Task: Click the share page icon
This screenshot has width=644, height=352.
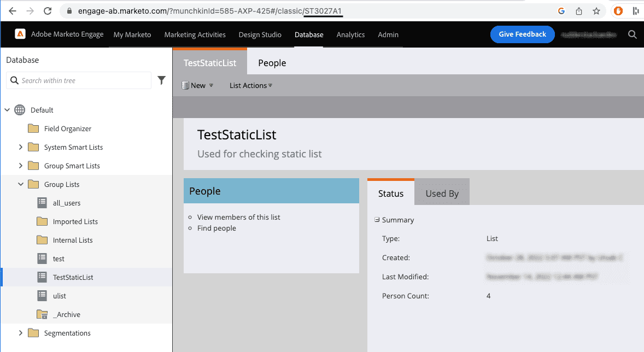Action: 579,11
